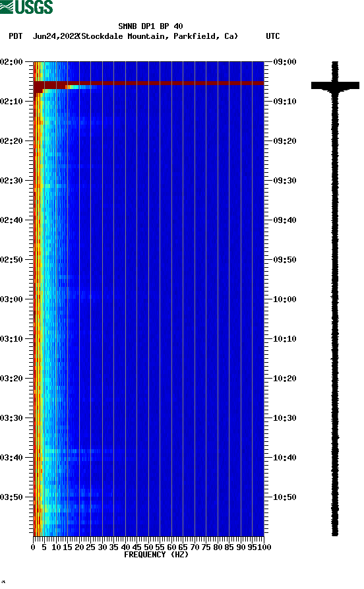The height and width of the screenshot is (589, 364).
Task: Click the 80 Hz frequency tick label
Action: pos(218,547)
